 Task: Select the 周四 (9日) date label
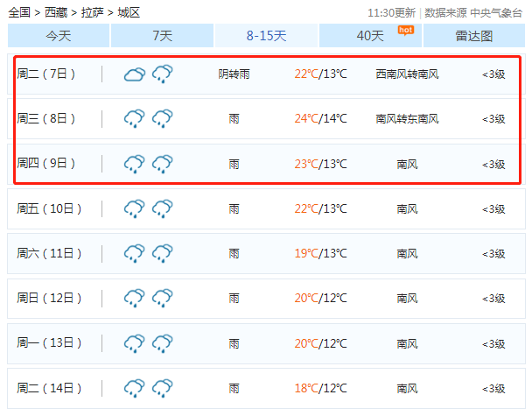tap(45, 164)
